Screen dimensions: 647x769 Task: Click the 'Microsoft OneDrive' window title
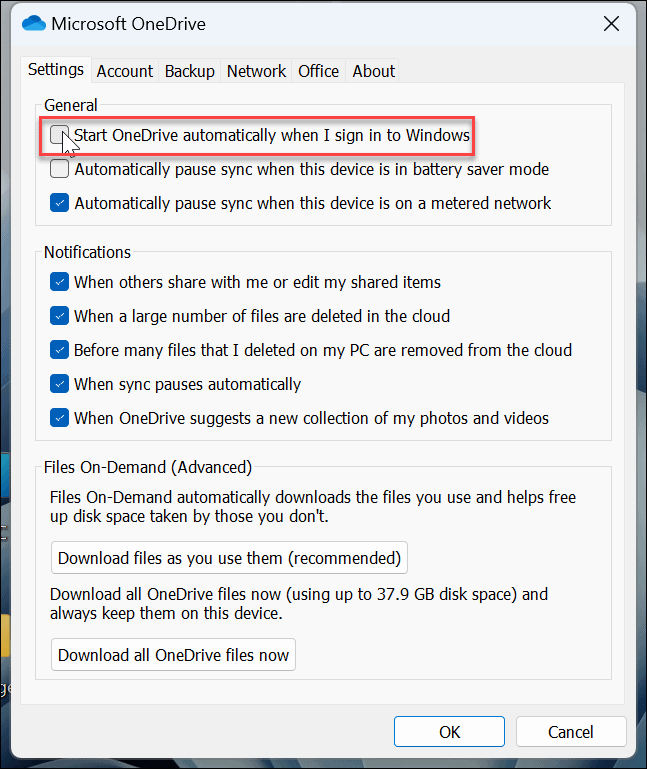tap(129, 24)
